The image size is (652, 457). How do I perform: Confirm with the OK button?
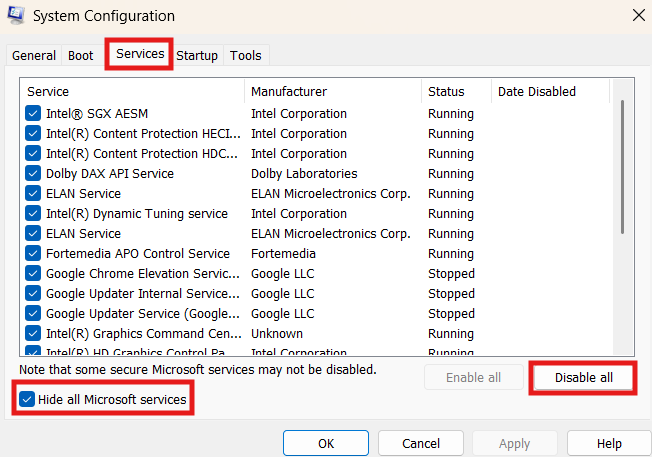tap(326, 443)
